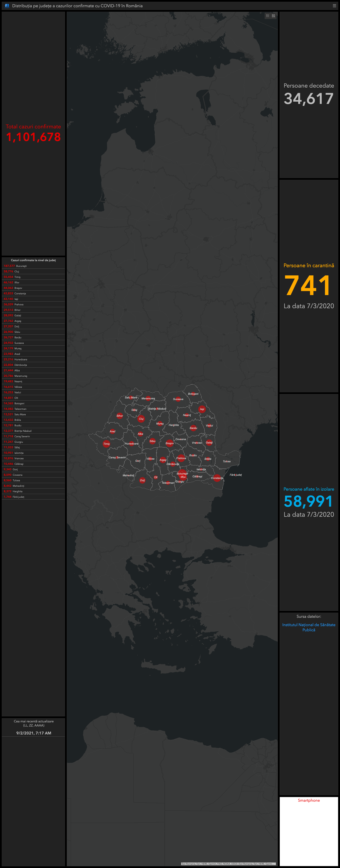Select Arad row in the county list

33,354
